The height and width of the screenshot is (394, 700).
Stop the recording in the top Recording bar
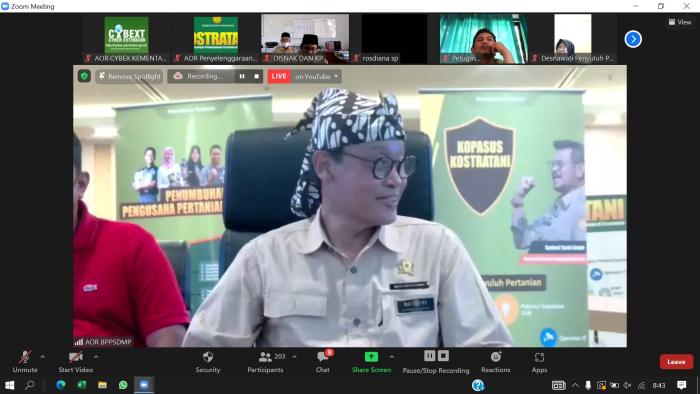coord(256,76)
